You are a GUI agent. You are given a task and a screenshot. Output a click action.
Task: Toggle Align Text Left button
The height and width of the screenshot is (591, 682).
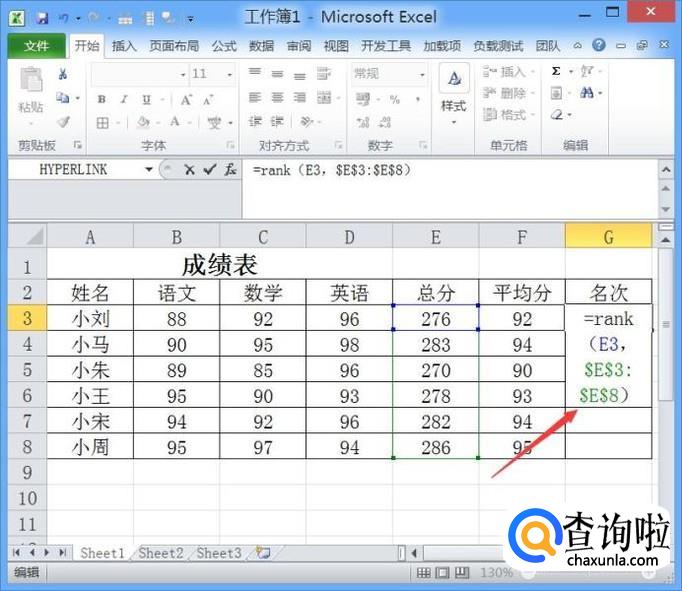click(x=255, y=97)
